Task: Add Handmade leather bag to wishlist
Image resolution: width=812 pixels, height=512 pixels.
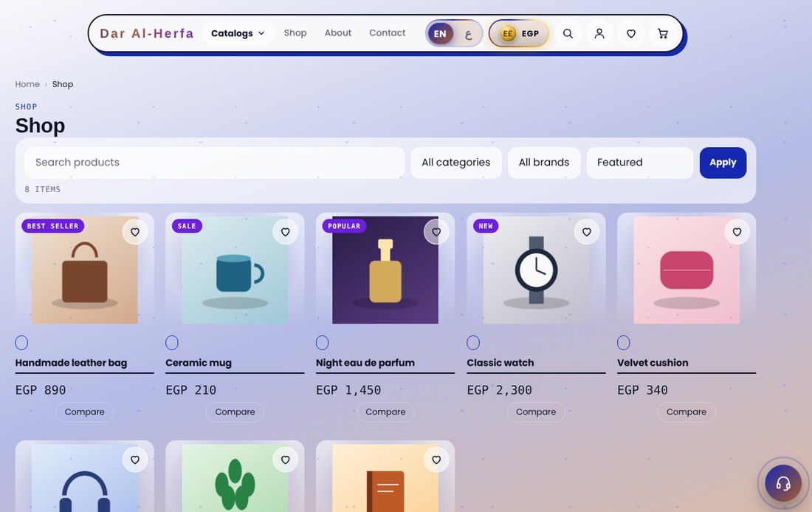Action: click(x=135, y=232)
